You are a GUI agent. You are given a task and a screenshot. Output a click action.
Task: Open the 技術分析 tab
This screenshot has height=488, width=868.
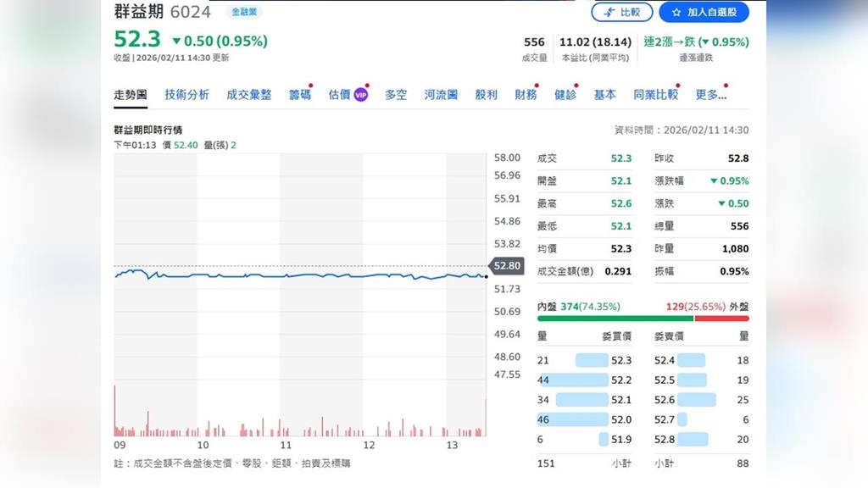click(186, 95)
